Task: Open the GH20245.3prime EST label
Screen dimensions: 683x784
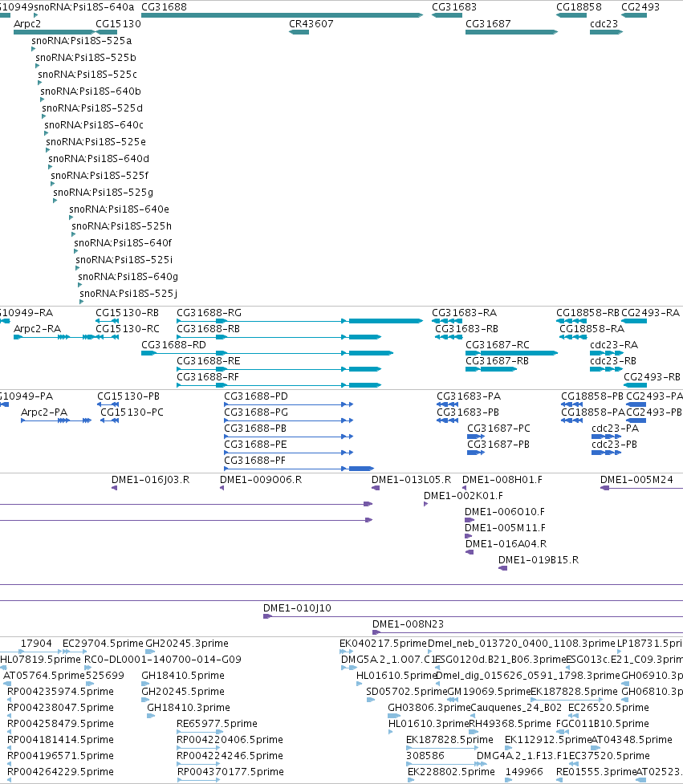Action: [187, 644]
